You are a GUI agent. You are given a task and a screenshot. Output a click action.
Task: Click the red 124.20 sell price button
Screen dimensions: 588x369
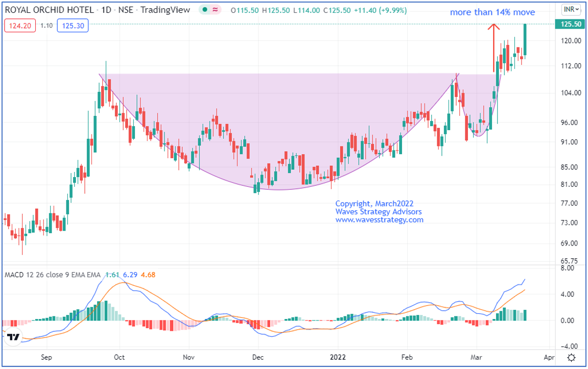(x=20, y=26)
